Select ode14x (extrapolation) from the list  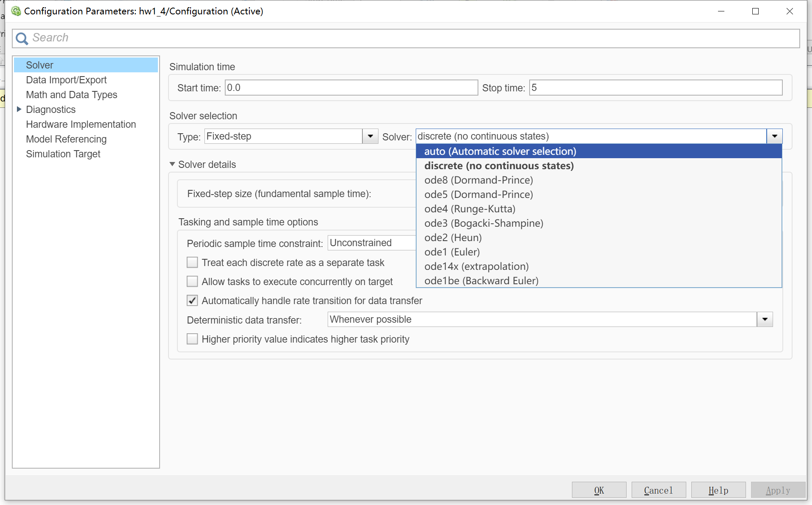(476, 266)
